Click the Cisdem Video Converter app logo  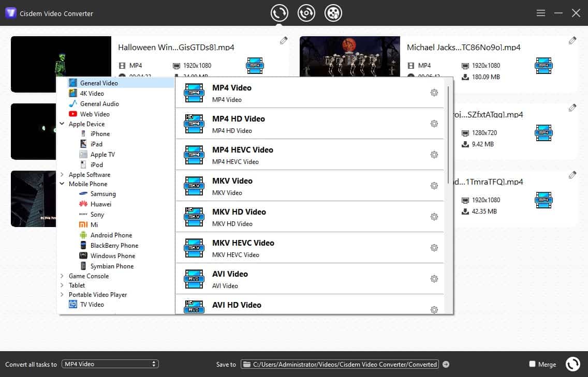10,13
